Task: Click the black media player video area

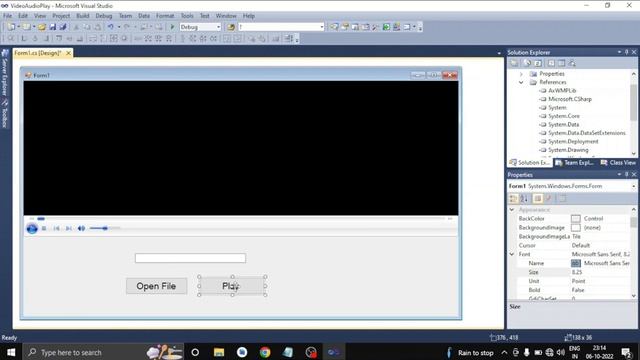Action: coord(241,148)
